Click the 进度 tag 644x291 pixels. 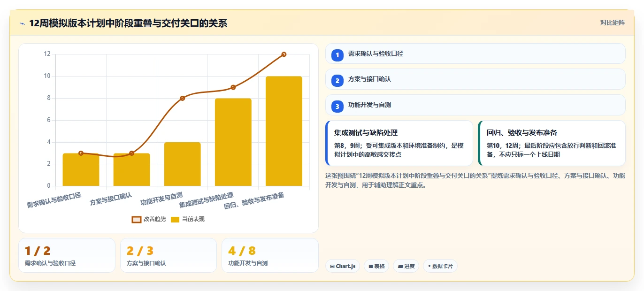point(406,266)
